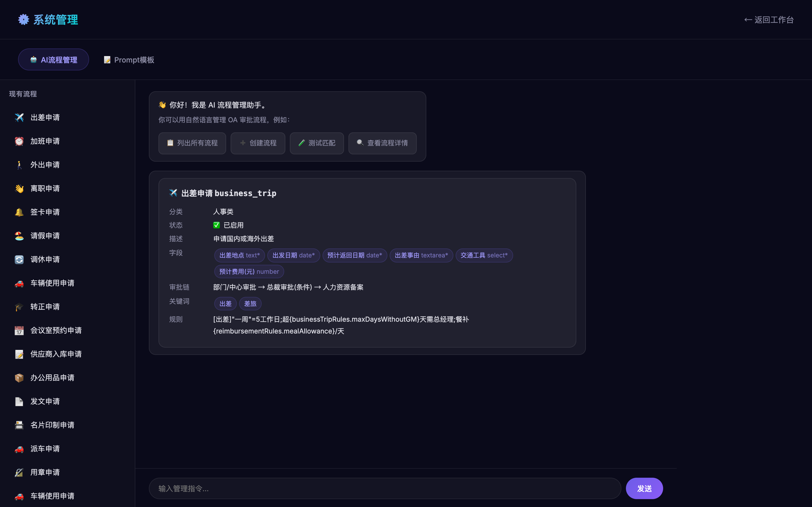The height and width of the screenshot is (507, 812).
Task: Open 办公用品申请 via the box icon
Action: coord(19,377)
